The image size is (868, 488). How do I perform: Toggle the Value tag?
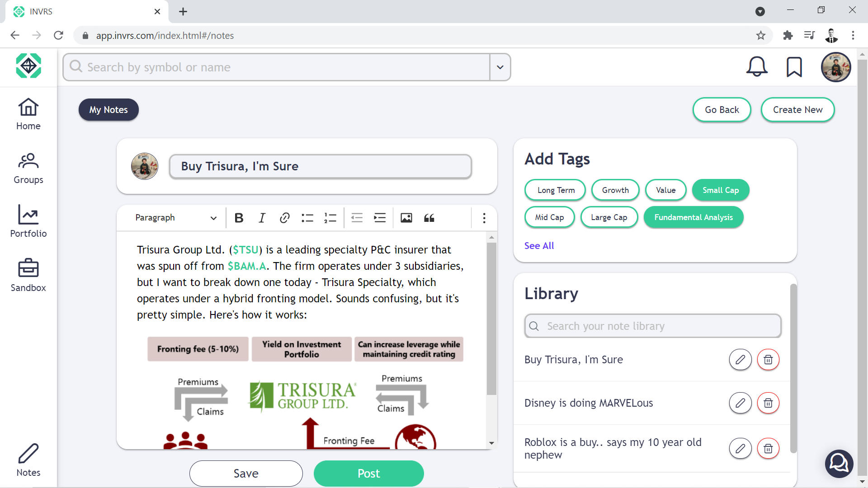coord(666,190)
